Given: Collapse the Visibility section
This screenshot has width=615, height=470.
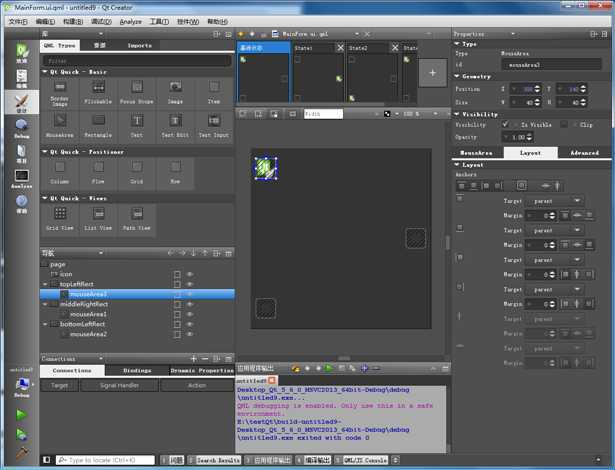Looking at the screenshot, I should (x=457, y=114).
